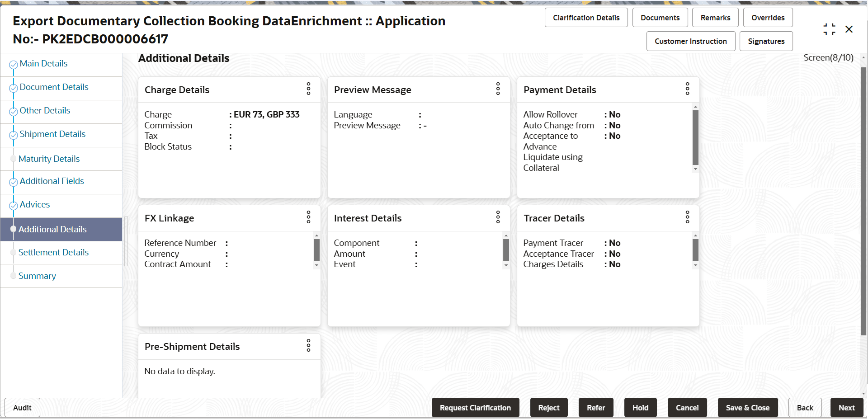Open the Settlement Details step
Viewport: 868px width, 419px height.
53,252
